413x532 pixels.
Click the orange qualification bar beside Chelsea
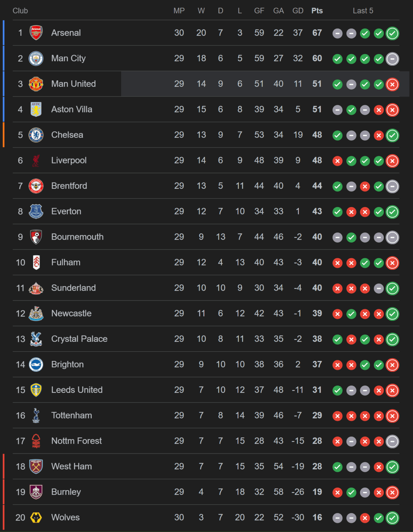[x=4, y=135]
